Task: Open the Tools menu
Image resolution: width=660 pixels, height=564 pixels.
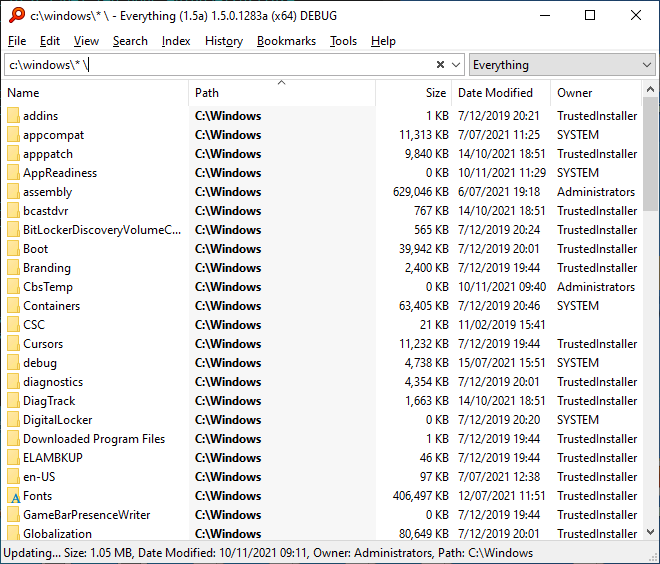Action: 343,41
